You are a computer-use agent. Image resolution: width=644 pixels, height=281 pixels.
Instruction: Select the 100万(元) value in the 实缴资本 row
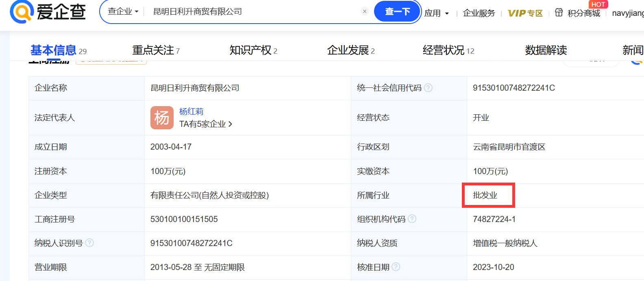point(490,171)
